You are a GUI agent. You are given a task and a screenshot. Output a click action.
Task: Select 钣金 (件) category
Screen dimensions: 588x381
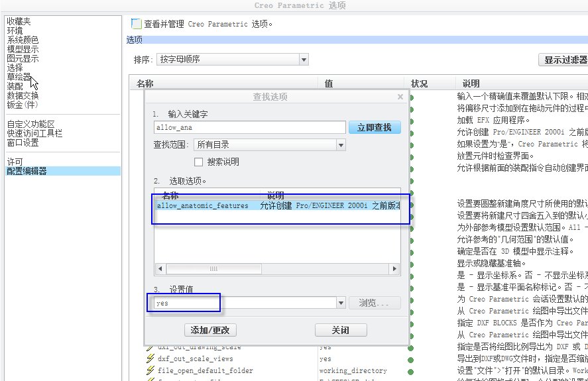(23, 105)
